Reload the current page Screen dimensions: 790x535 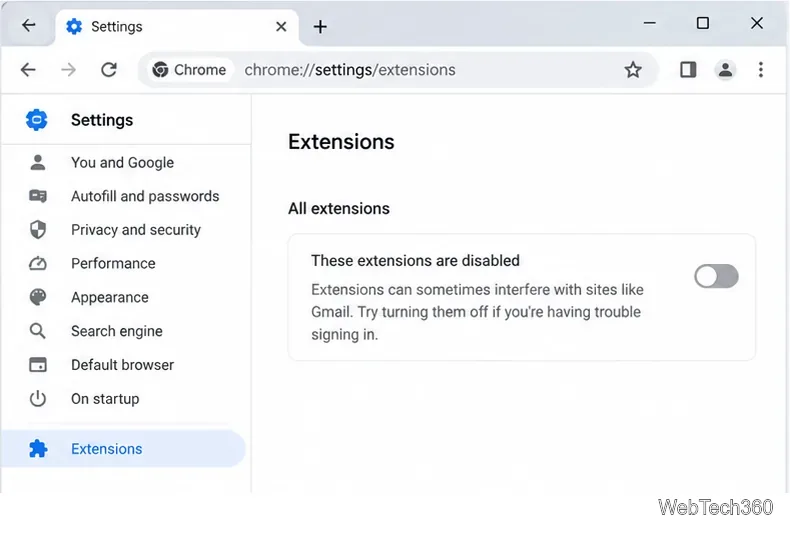point(109,70)
